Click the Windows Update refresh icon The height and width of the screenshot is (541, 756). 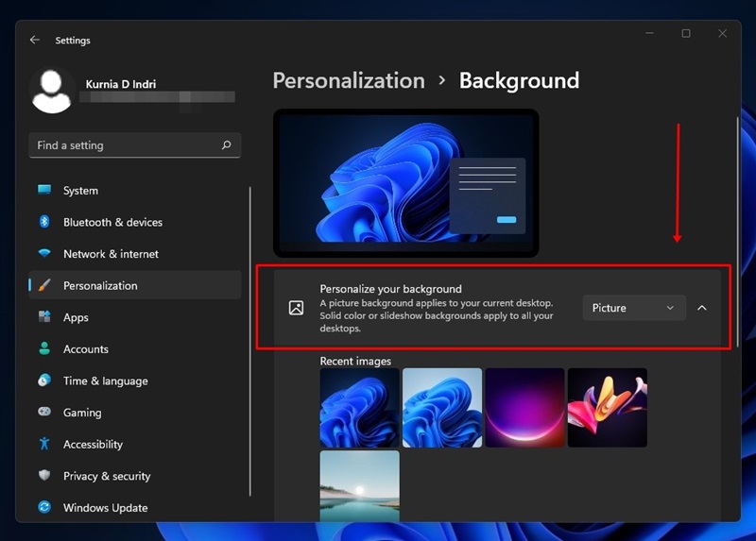pos(44,507)
